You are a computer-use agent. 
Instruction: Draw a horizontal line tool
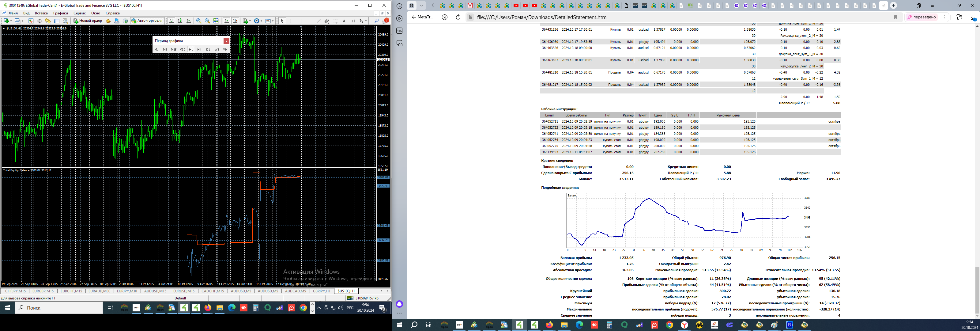[310, 21]
